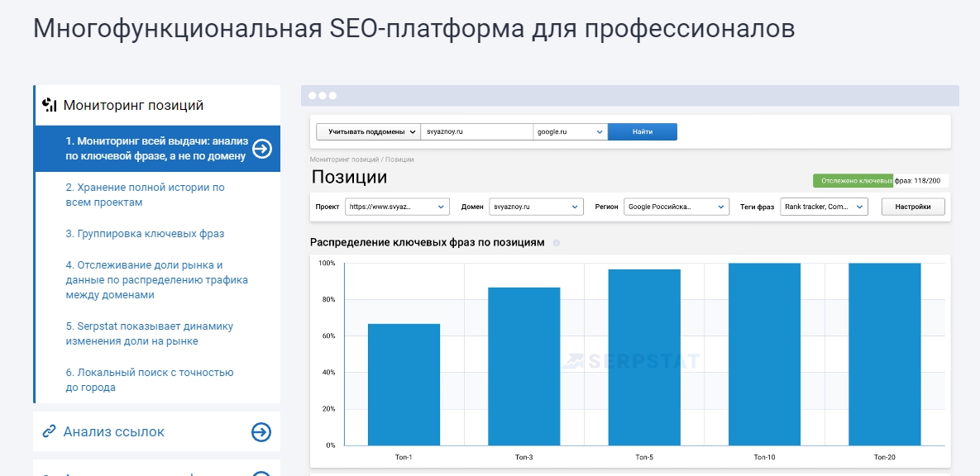
Task: Click the bar-chart icon beside Мониторинг позиций
Action: tap(50, 105)
